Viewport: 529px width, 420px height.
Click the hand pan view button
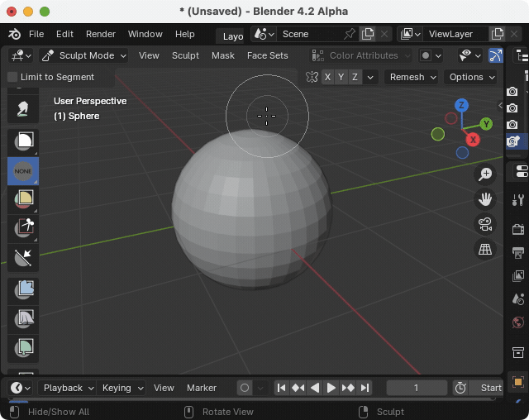pos(485,199)
